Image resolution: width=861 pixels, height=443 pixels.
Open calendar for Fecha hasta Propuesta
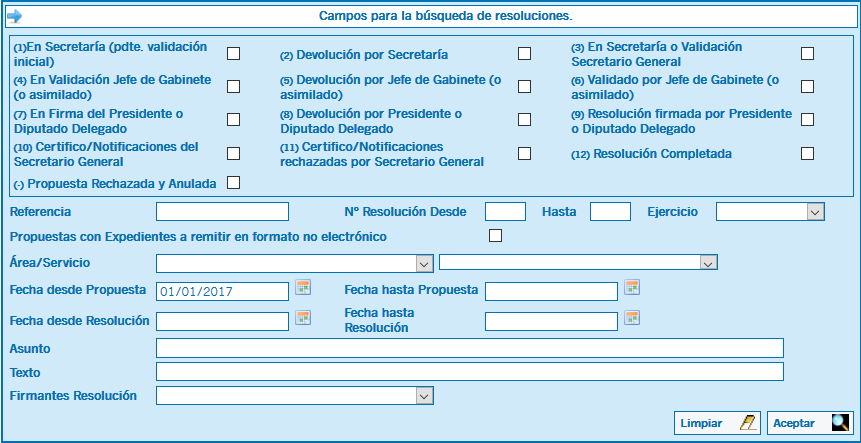632,287
